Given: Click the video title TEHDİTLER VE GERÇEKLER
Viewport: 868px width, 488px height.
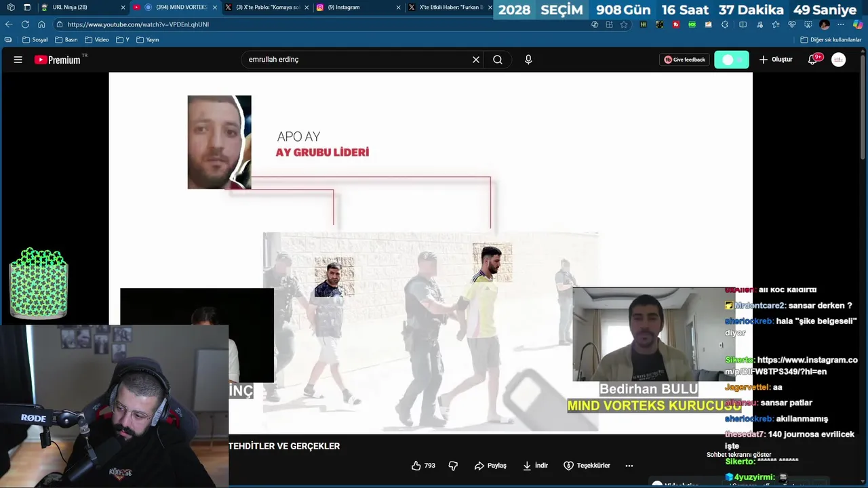Looking at the screenshot, I should point(284,446).
